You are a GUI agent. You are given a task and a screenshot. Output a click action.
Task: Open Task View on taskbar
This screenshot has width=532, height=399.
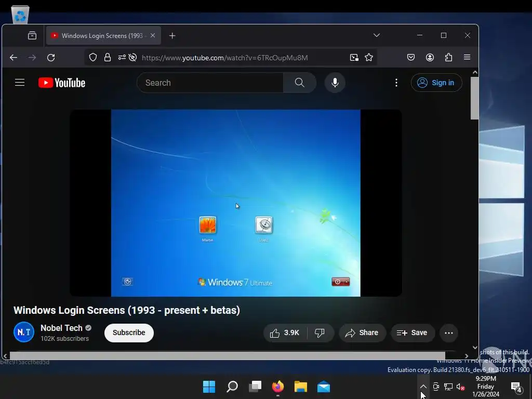pyautogui.click(x=255, y=387)
